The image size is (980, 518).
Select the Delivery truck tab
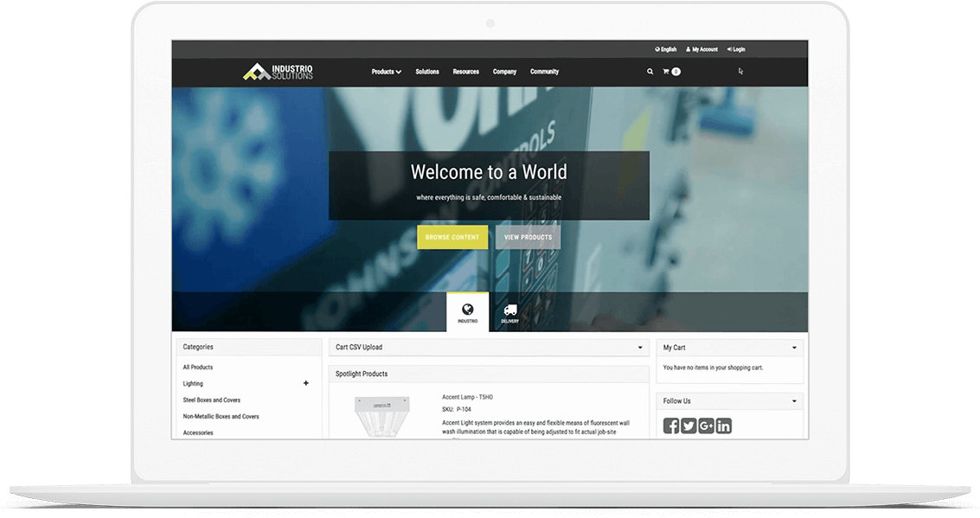[510, 312]
